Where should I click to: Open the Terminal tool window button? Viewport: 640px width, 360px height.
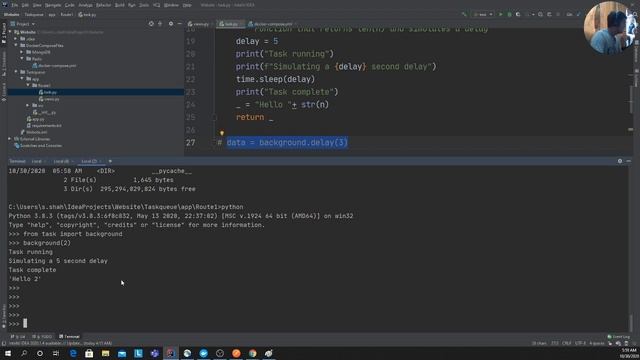[69, 336]
